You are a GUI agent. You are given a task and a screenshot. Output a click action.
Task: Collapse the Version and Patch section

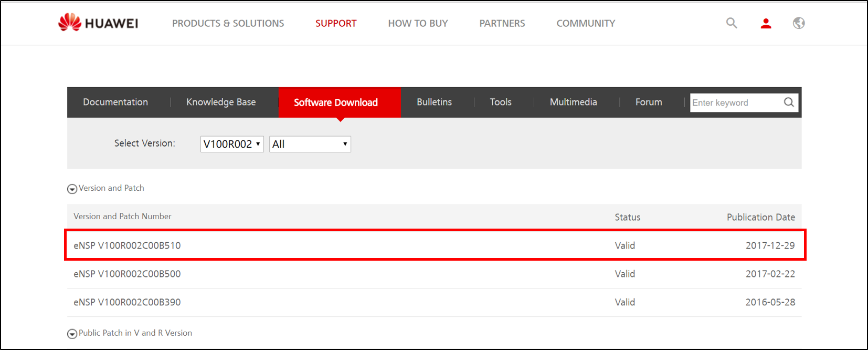click(x=72, y=189)
